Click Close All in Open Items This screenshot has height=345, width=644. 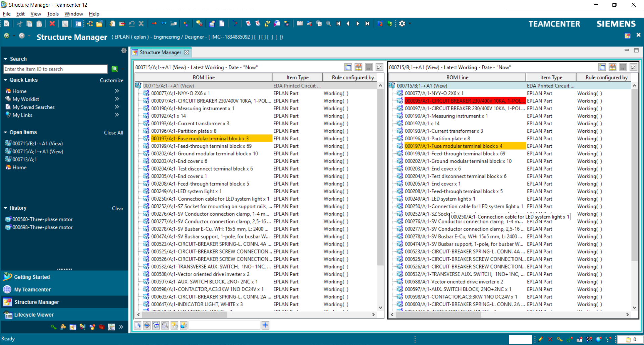(113, 133)
